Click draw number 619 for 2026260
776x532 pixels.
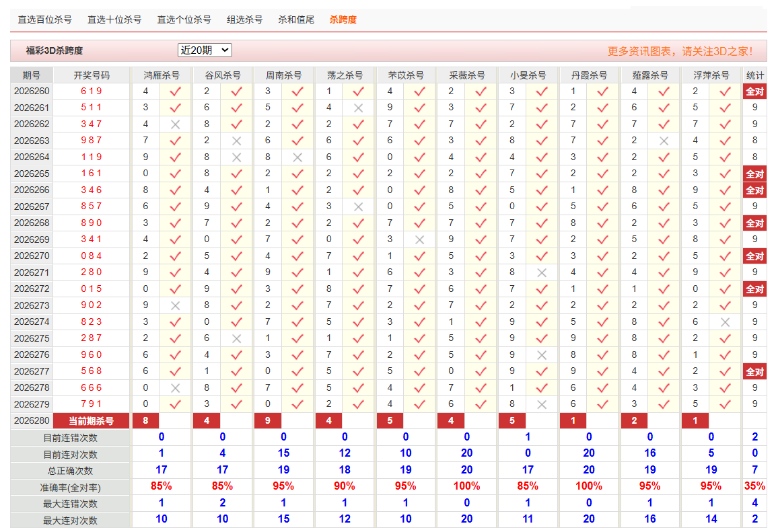pos(92,91)
